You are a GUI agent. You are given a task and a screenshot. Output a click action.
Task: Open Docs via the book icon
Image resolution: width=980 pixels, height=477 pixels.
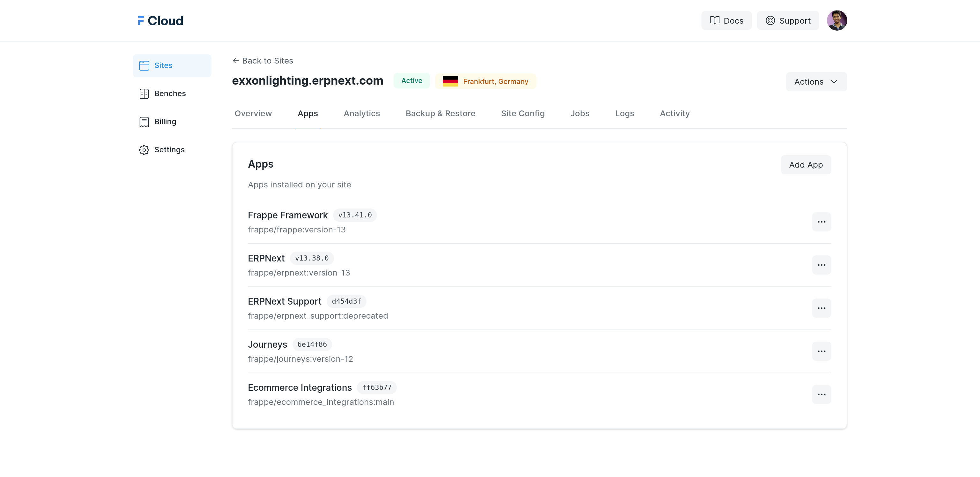click(x=715, y=20)
